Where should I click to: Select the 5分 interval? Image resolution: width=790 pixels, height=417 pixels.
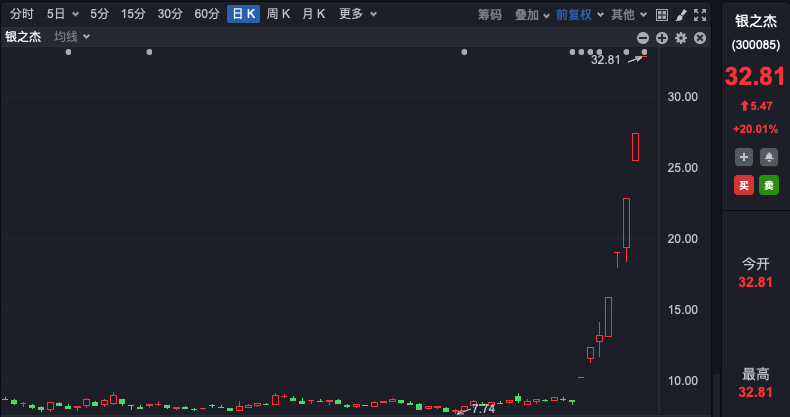click(x=99, y=14)
